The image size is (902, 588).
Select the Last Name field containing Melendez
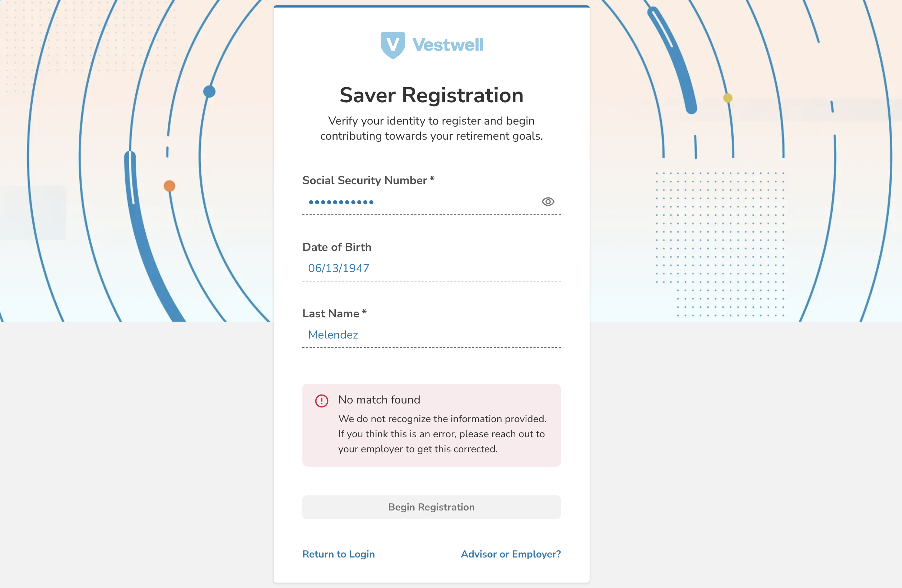tap(431, 335)
